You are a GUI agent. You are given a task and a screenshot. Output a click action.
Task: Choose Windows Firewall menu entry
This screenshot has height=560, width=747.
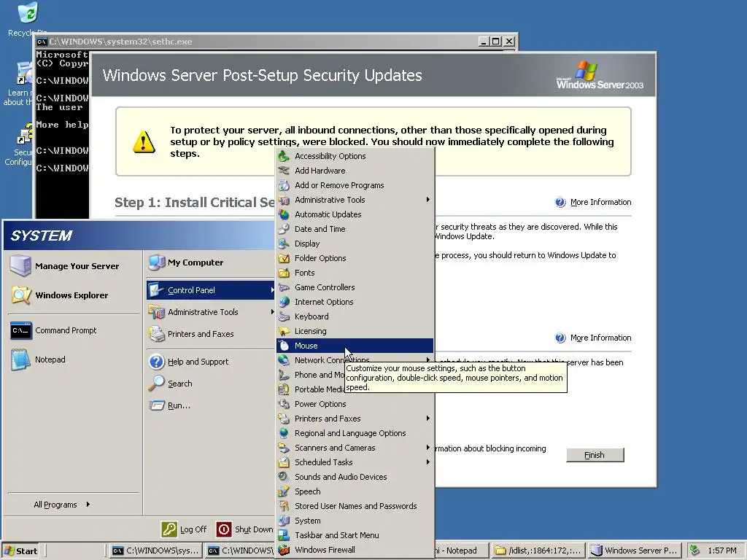pyautogui.click(x=355, y=550)
